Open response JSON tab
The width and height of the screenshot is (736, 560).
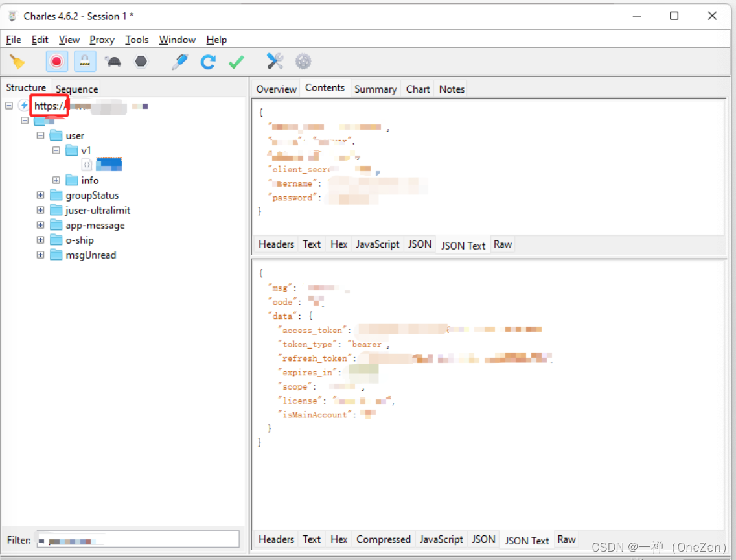coord(483,539)
